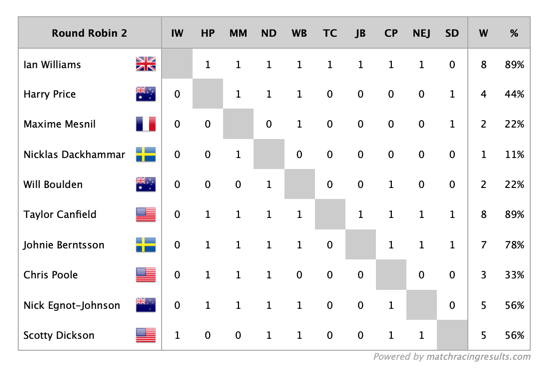Click the US flag beside Chris Poole
The height and width of the screenshot is (370, 548).
[146, 275]
